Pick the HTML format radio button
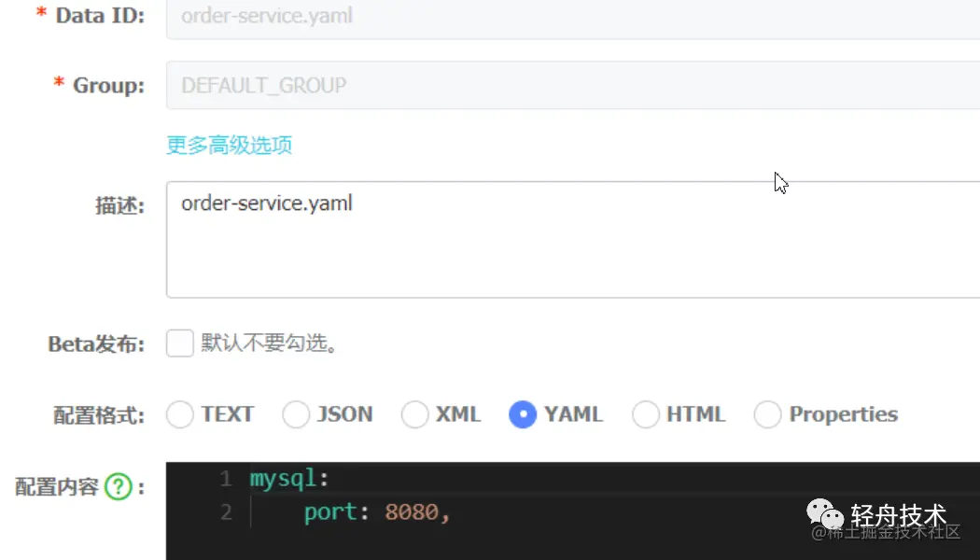The image size is (980, 560). tap(646, 414)
